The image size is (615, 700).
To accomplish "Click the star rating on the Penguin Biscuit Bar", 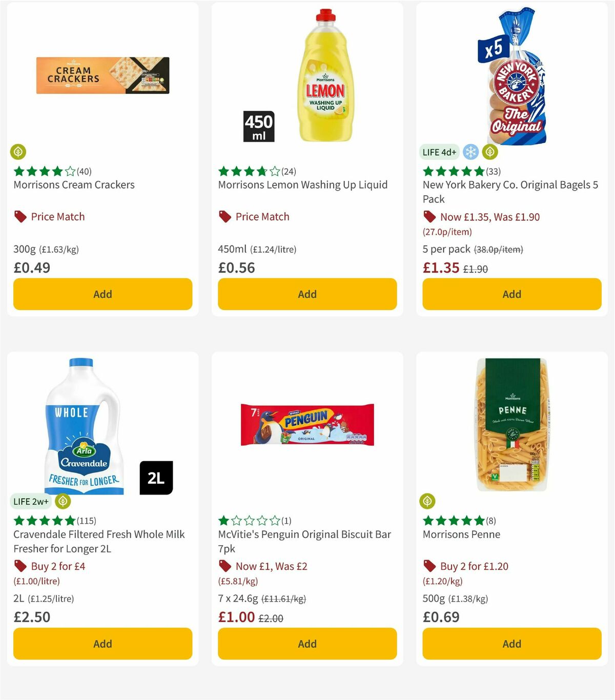I will coord(250,520).
